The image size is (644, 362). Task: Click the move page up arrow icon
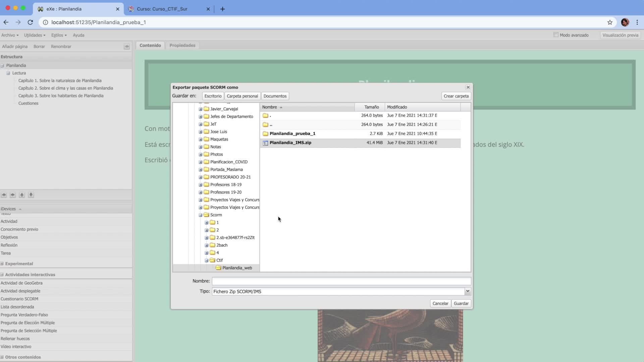(x=22, y=195)
